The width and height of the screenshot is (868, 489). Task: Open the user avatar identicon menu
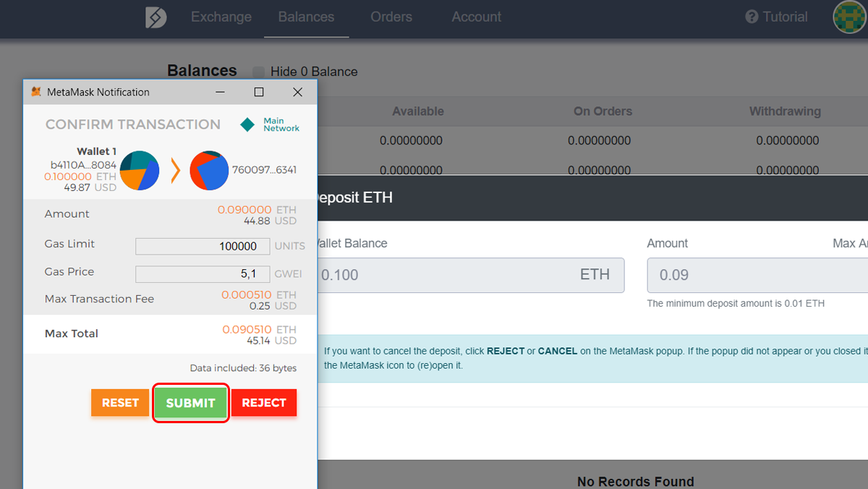tap(850, 17)
